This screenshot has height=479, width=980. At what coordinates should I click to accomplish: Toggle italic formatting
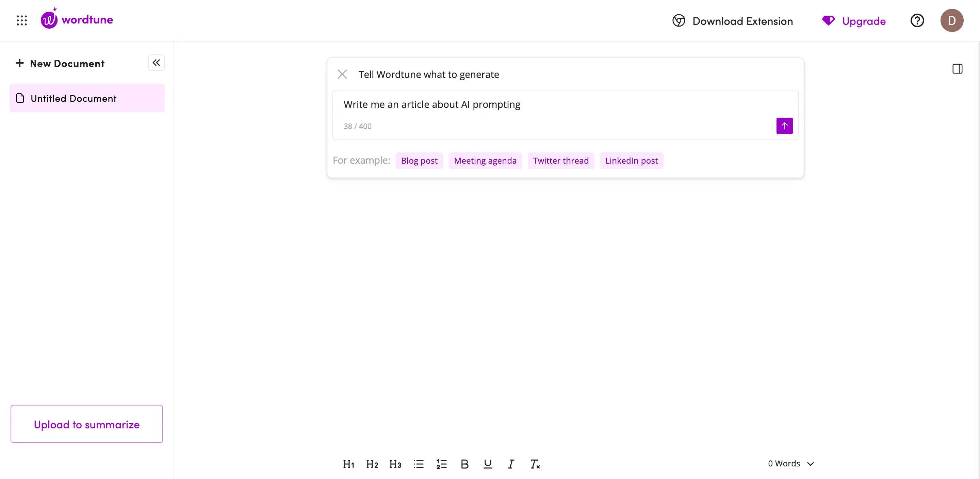[x=511, y=464]
